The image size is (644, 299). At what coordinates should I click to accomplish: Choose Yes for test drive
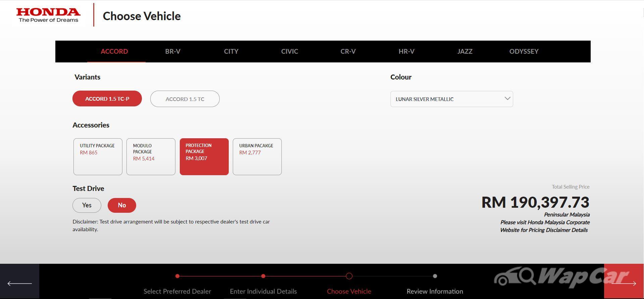[x=87, y=205]
